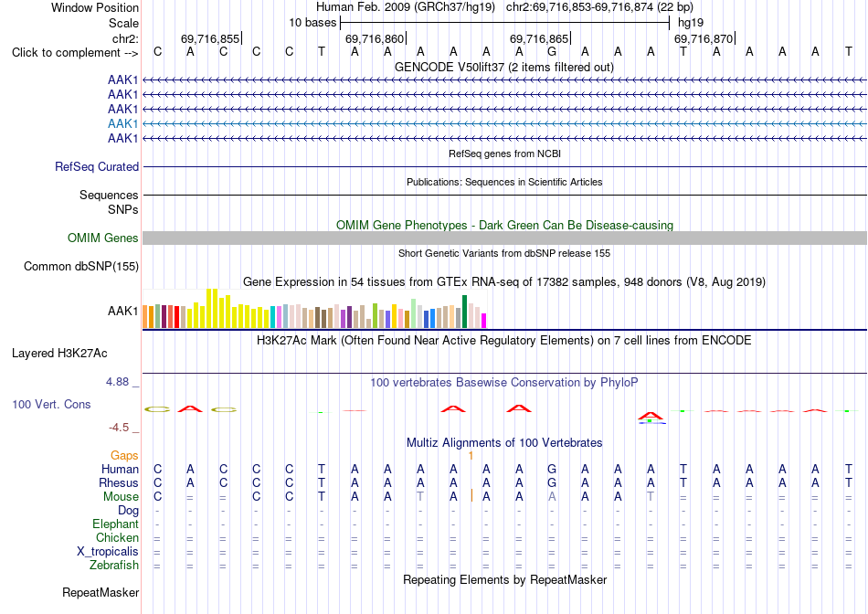Click the '10 bases' scale bar label
Image resolution: width=868 pixels, height=614 pixels.
312,23
